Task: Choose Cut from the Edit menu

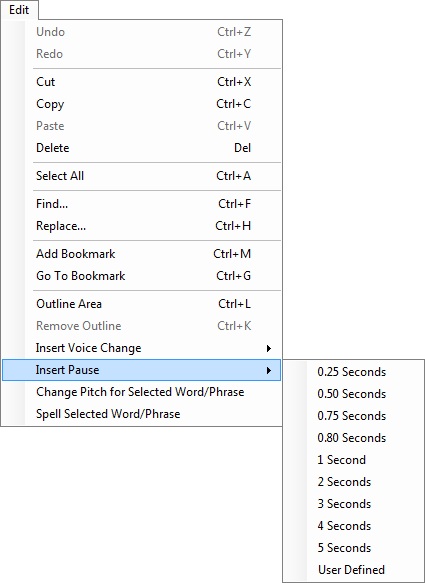Action: pyautogui.click(x=141, y=82)
